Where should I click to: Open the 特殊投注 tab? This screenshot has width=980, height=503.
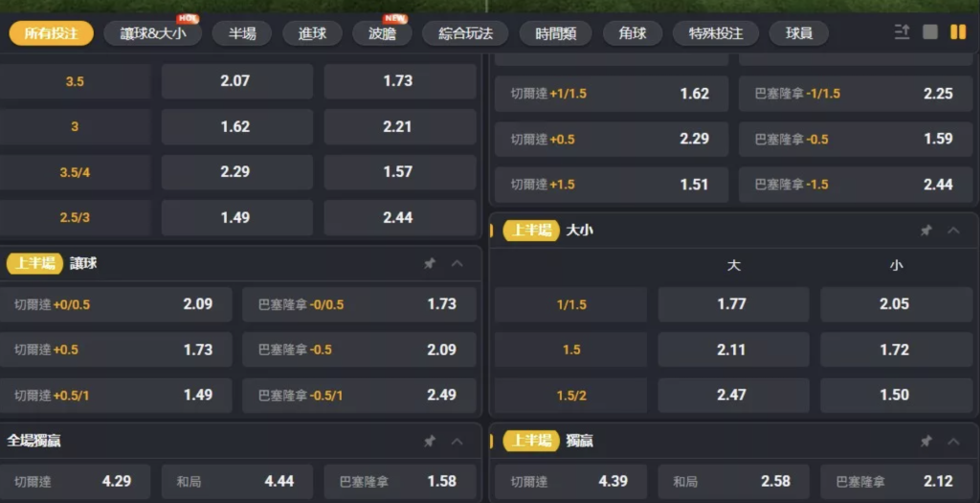tap(716, 33)
